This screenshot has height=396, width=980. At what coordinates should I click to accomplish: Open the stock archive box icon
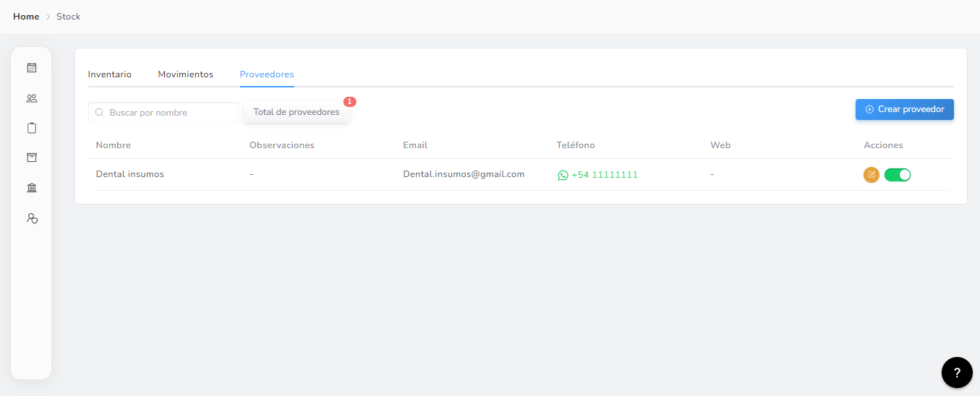point(31,158)
